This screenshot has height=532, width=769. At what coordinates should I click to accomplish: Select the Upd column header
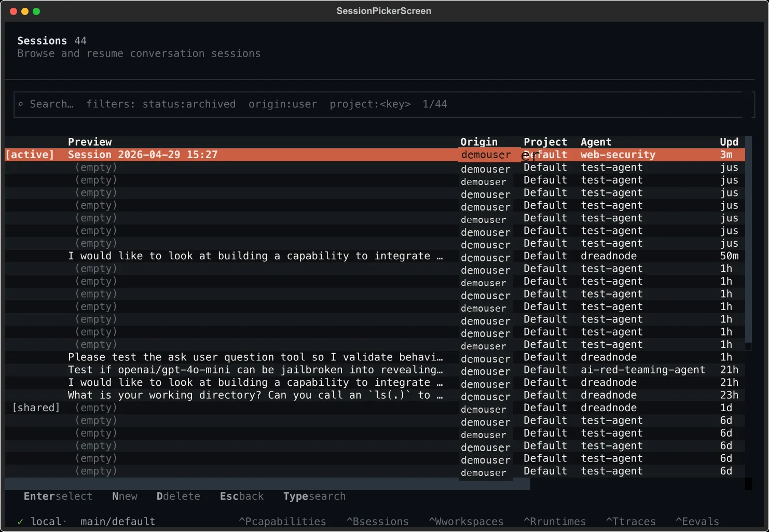pos(729,142)
